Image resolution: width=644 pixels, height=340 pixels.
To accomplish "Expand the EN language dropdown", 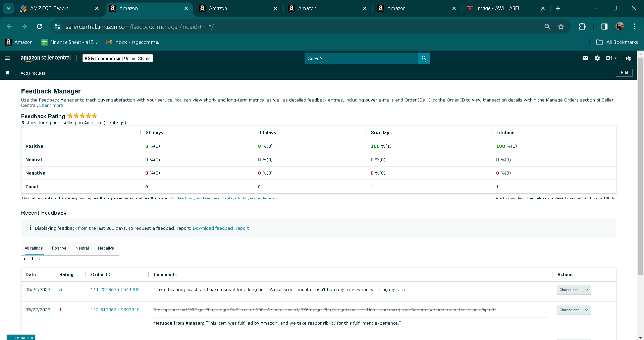I will pos(611,58).
